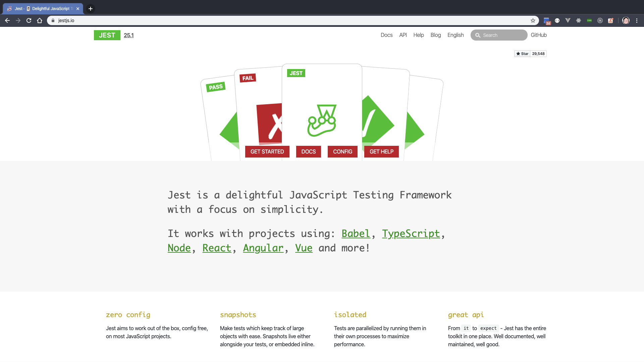Focus the Search input field

[502, 35]
